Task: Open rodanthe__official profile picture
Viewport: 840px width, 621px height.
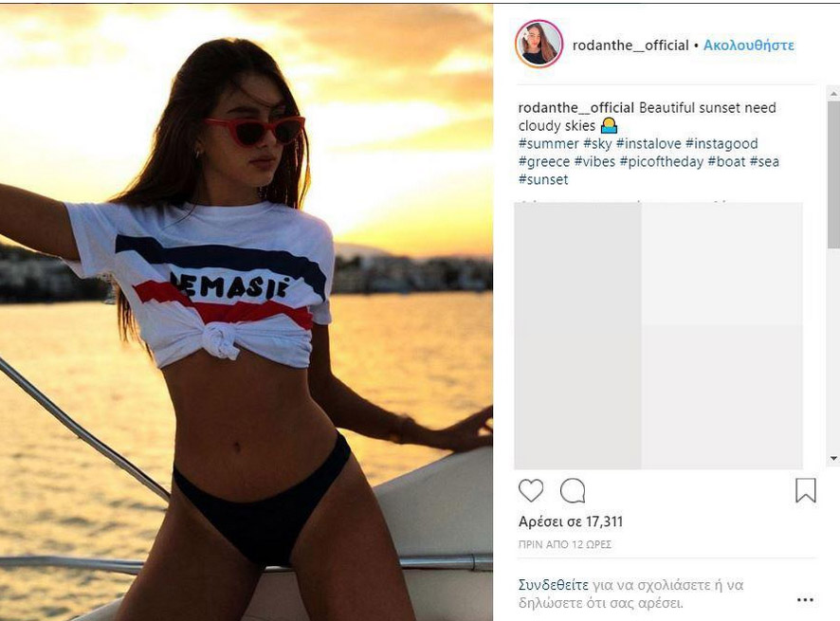Action: (539, 44)
